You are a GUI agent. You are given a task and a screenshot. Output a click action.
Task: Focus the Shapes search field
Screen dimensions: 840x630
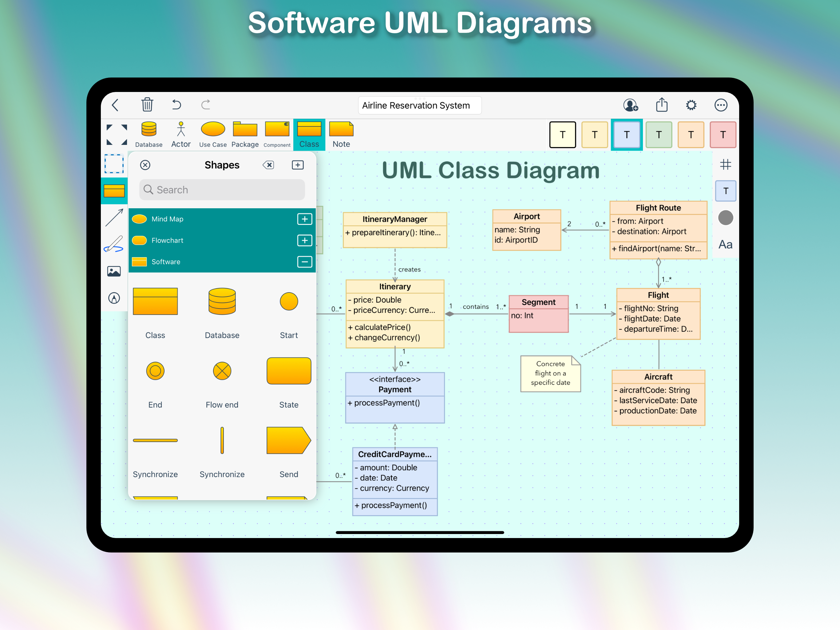coord(222,189)
